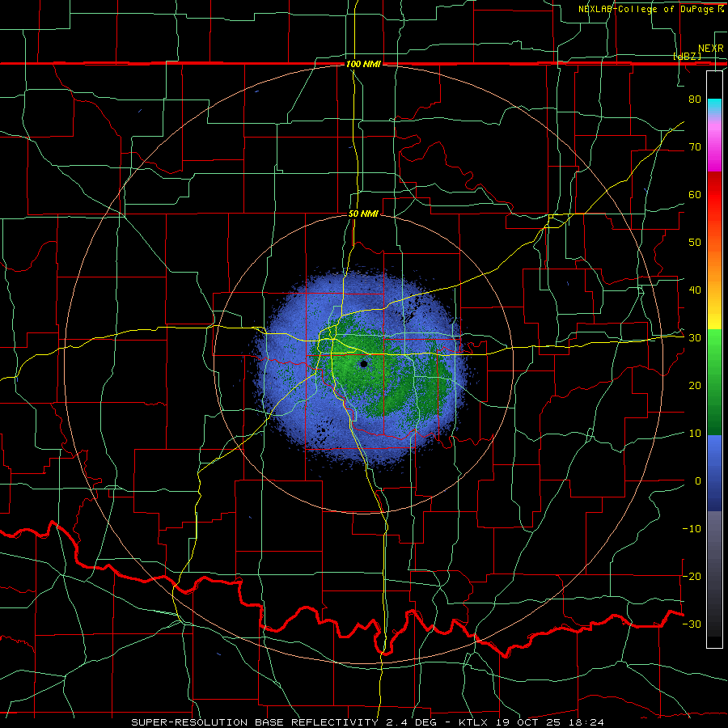The height and width of the screenshot is (728, 728).
Task: Click the positive 10 value on dBZ scale
Action: tap(695, 434)
